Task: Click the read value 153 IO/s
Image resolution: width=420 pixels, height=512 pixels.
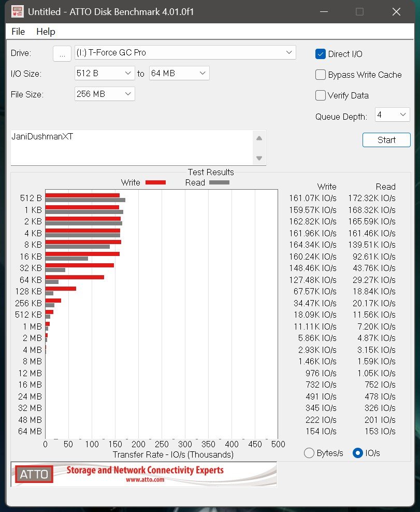Action: click(380, 431)
